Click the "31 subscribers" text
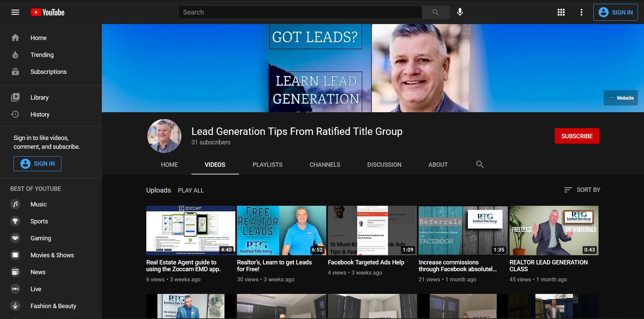 [211, 142]
